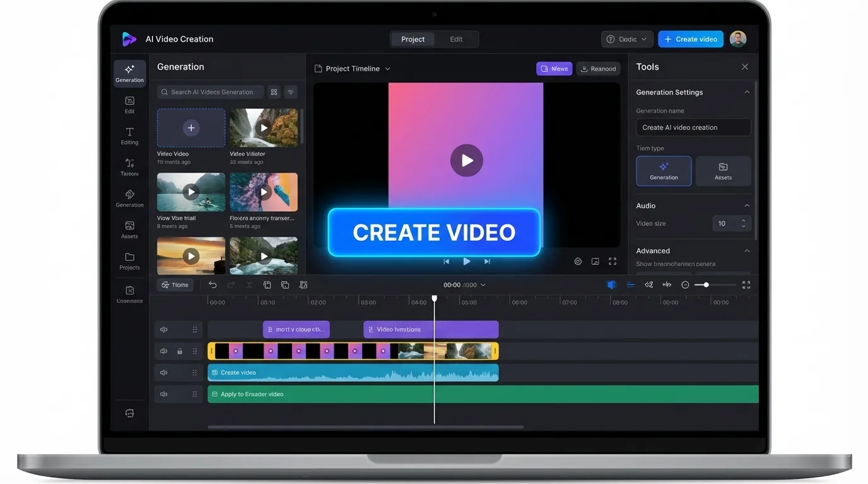Click the Generation name input field
868x484 pixels.
coord(693,127)
